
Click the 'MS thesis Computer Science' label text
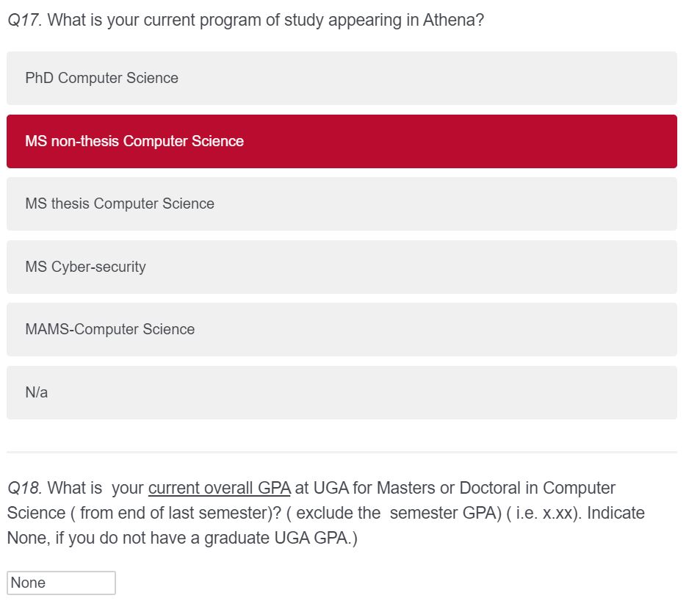[120, 204]
